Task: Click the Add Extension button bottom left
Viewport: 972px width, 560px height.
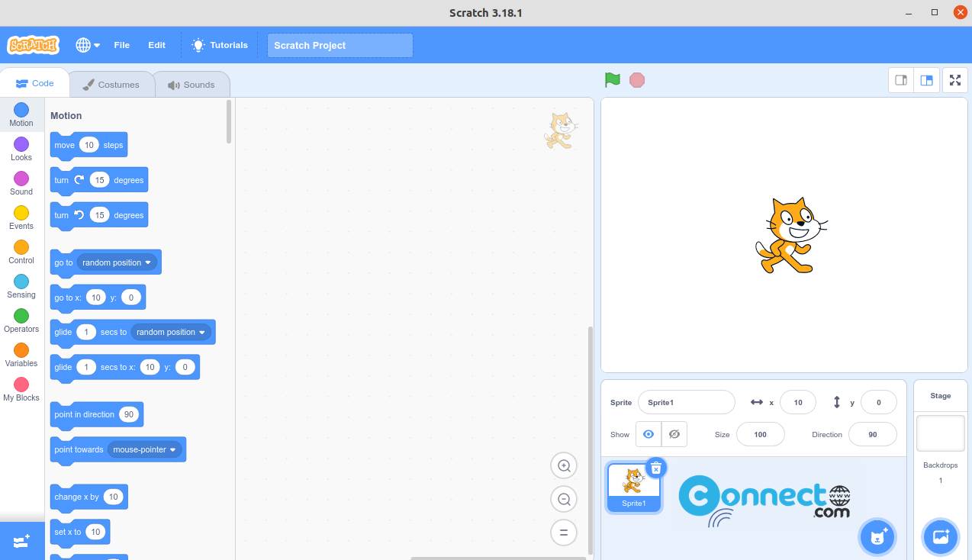Action: point(21,540)
